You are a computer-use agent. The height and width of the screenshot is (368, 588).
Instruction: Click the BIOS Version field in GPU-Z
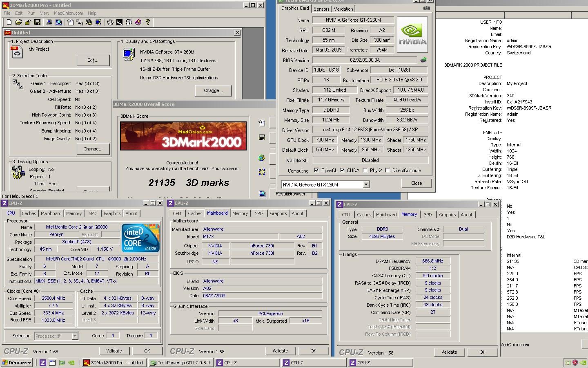(x=365, y=60)
